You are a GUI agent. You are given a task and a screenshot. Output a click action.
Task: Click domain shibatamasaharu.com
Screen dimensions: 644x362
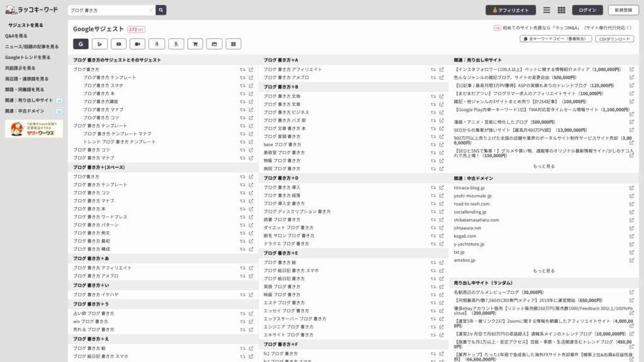point(477,220)
